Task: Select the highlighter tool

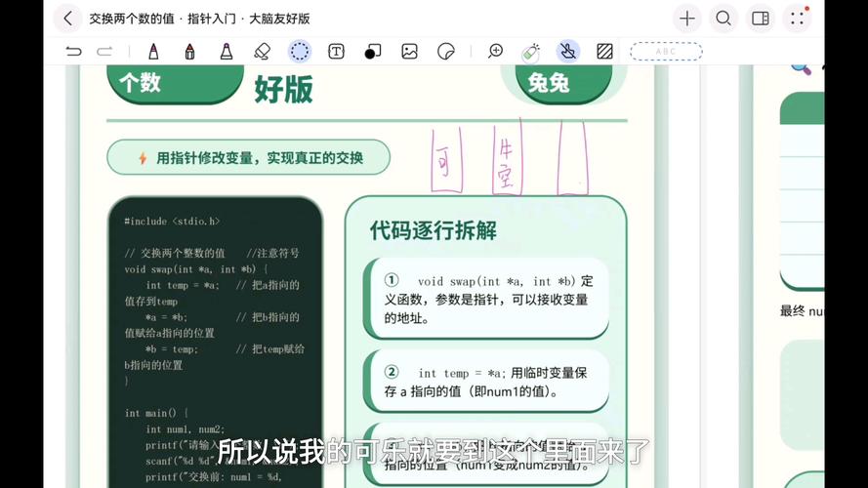Action: [227, 52]
